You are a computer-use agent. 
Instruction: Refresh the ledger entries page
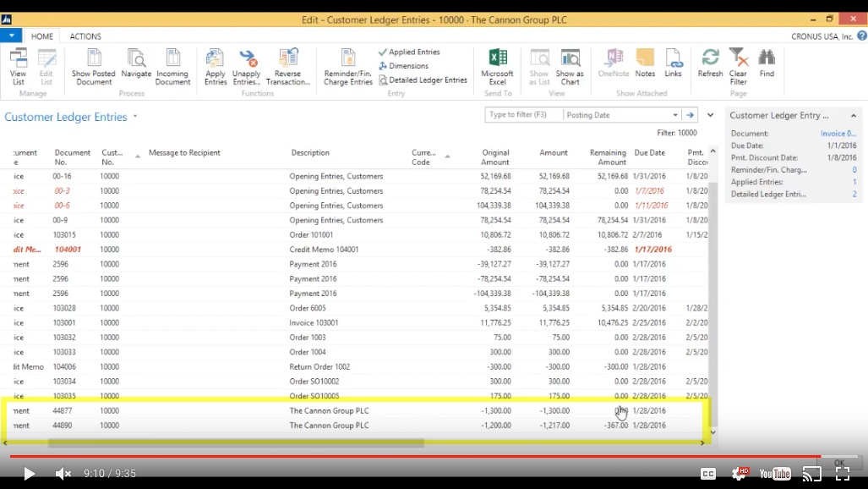710,63
